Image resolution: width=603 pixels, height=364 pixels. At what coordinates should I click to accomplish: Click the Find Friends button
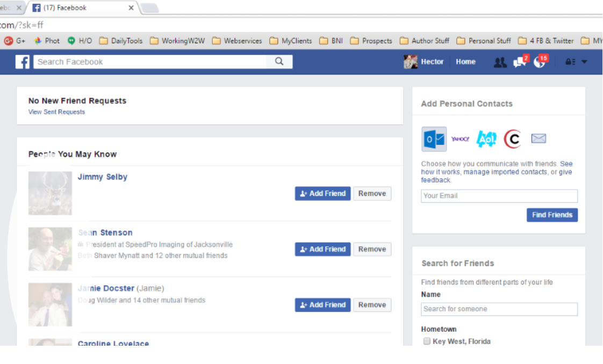[552, 215]
